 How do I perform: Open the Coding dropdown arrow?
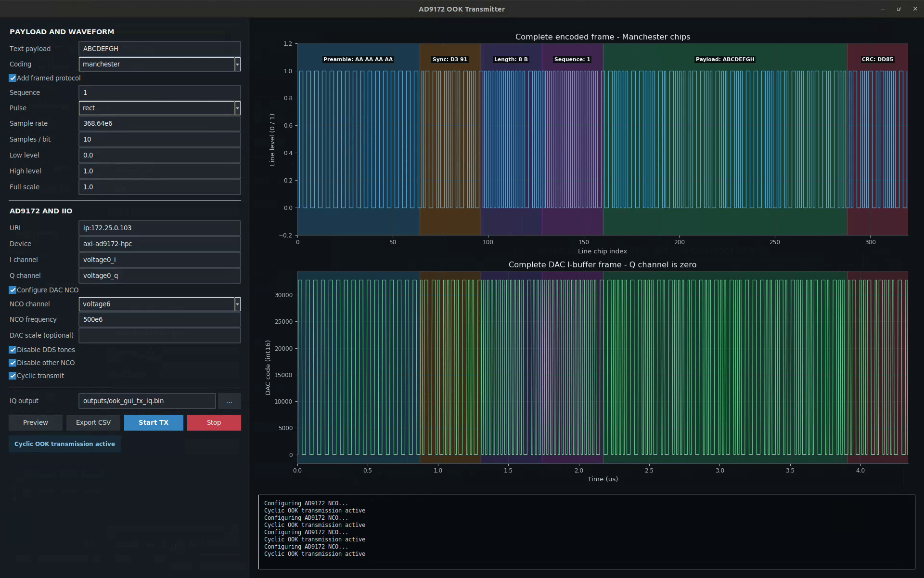click(x=237, y=64)
